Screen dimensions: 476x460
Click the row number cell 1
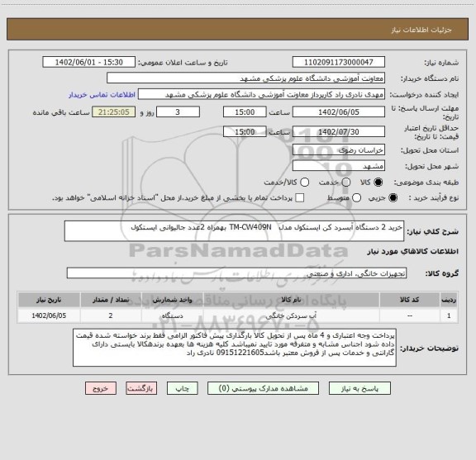click(449, 315)
